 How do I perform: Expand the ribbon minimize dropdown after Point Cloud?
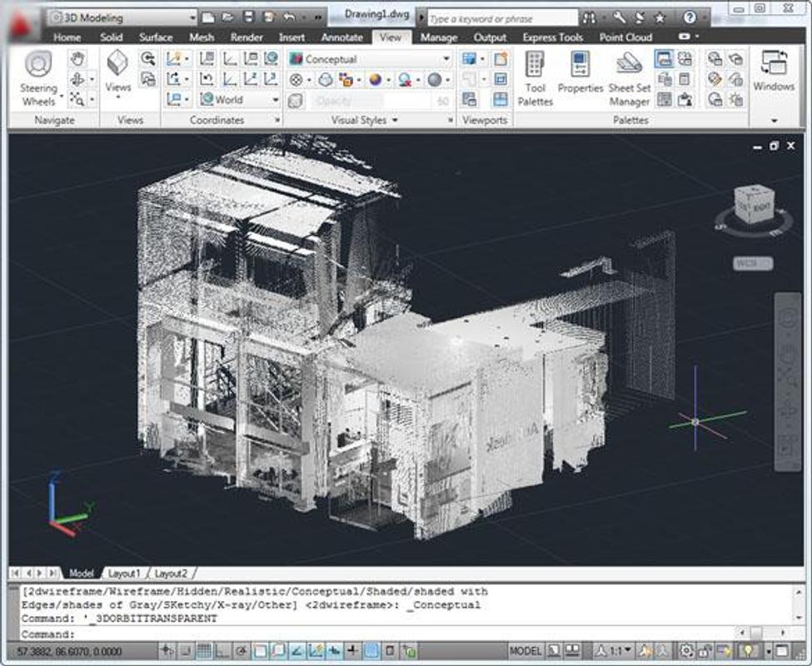697,37
